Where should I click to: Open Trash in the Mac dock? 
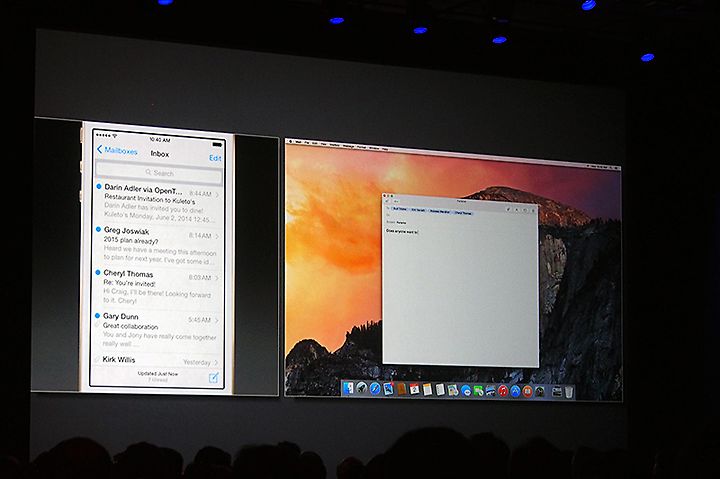[569, 393]
